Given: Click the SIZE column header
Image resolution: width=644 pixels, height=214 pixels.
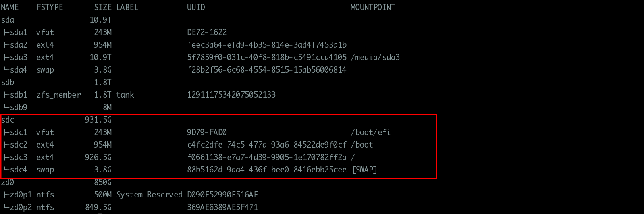Looking at the screenshot, I should (x=103, y=7).
